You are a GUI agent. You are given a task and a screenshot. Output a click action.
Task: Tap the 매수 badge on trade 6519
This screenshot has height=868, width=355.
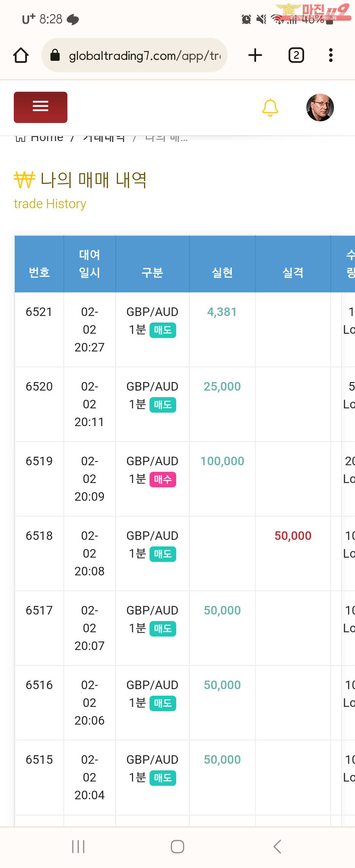(163, 479)
